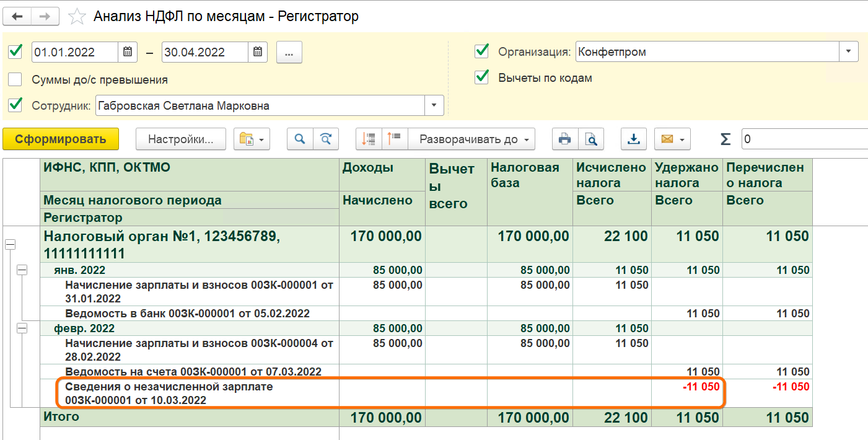
Task: Open 'Ведомость на счета 00ЗК-000001 от 07.03.2022'
Action: (x=190, y=372)
